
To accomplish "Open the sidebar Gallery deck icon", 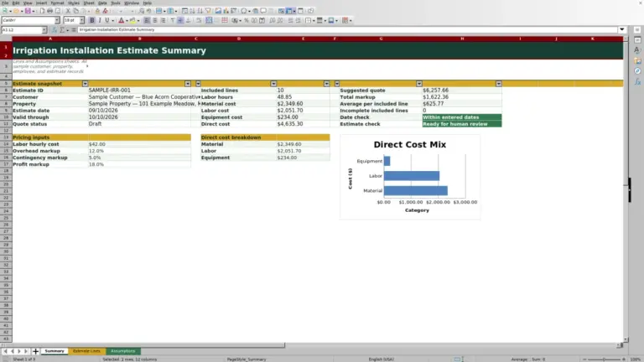I will point(637,60).
